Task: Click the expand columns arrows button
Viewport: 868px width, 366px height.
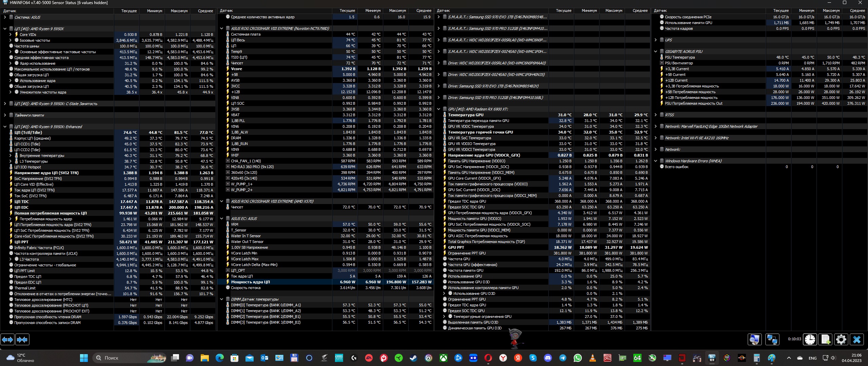Action: pyautogui.click(x=7, y=339)
